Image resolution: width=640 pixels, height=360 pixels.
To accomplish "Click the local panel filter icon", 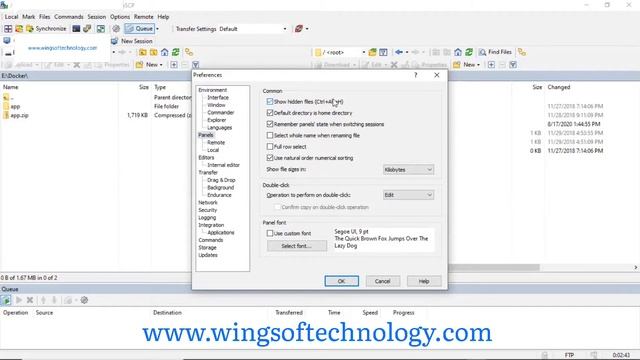I will pyautogui.click(x=196, y=64).
